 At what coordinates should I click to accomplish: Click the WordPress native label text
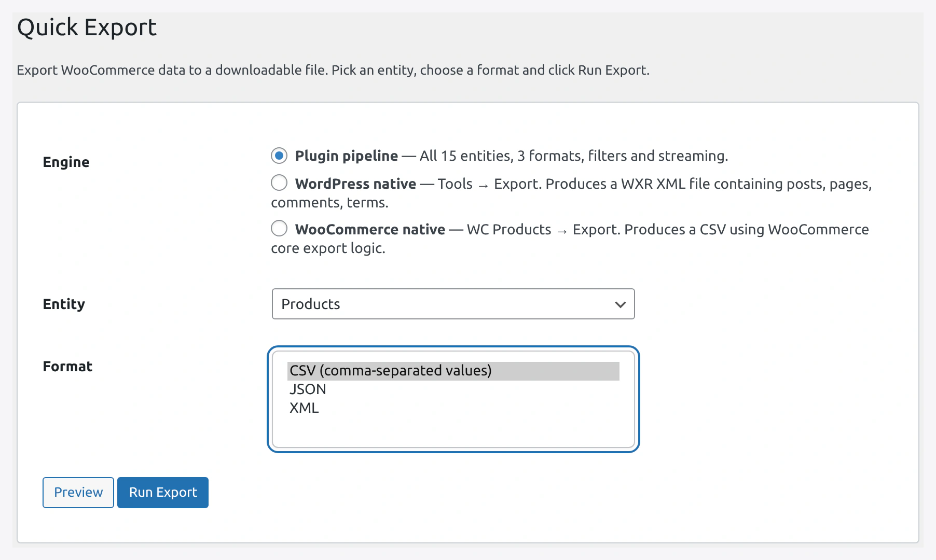(x=355, y=184)
